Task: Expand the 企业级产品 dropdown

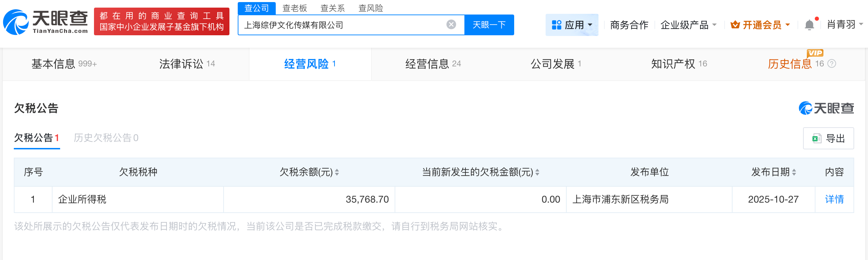Action: (688, 25)
